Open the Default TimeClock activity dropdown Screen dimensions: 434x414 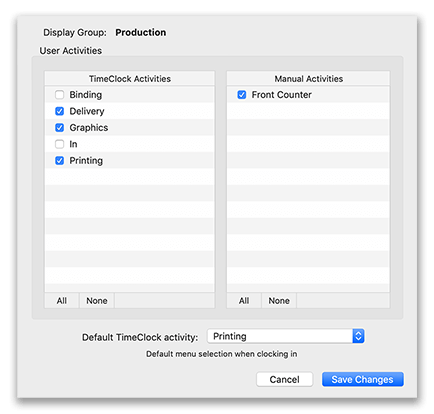pyautogui.click(x=286, y=336)
